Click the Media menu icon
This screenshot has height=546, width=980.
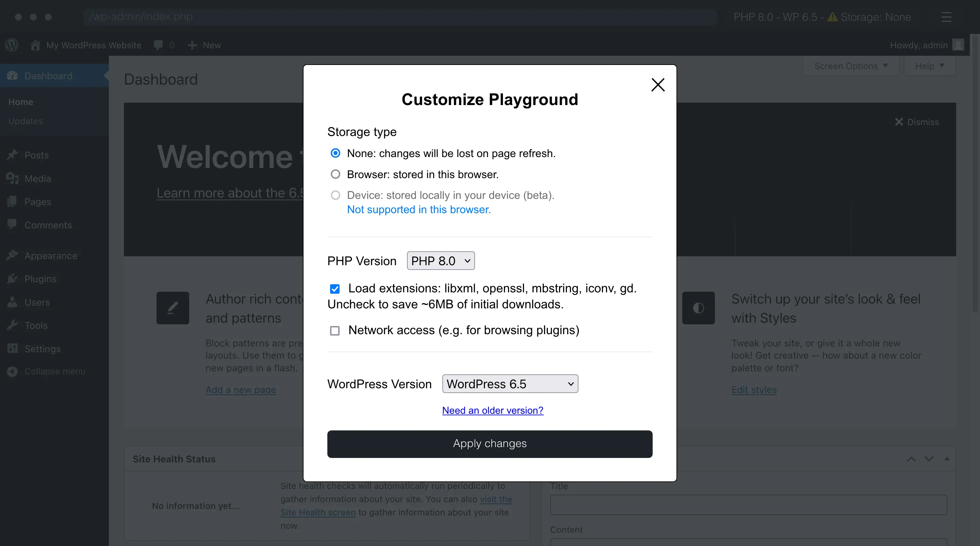[x=13, y=178]
